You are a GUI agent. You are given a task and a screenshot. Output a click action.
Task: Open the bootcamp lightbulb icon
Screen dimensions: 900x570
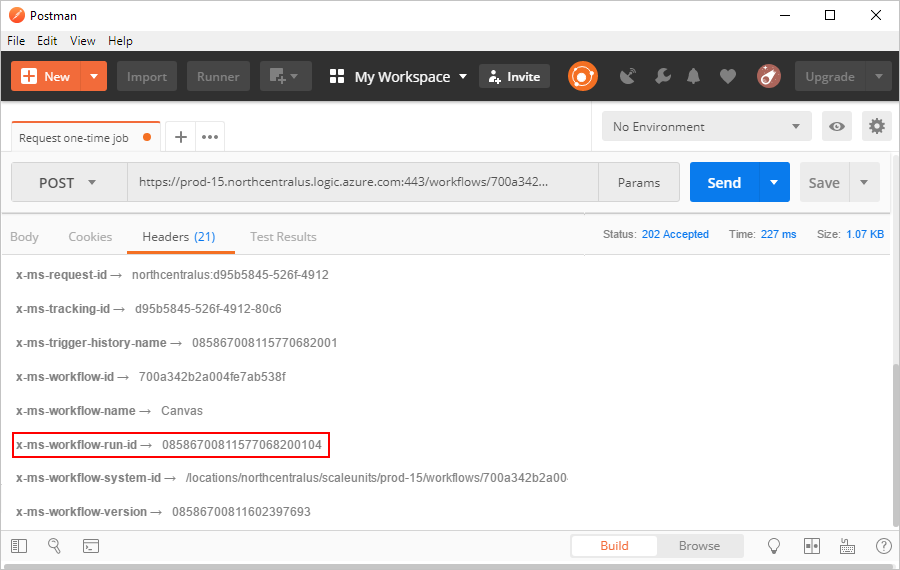pos(774,546)
